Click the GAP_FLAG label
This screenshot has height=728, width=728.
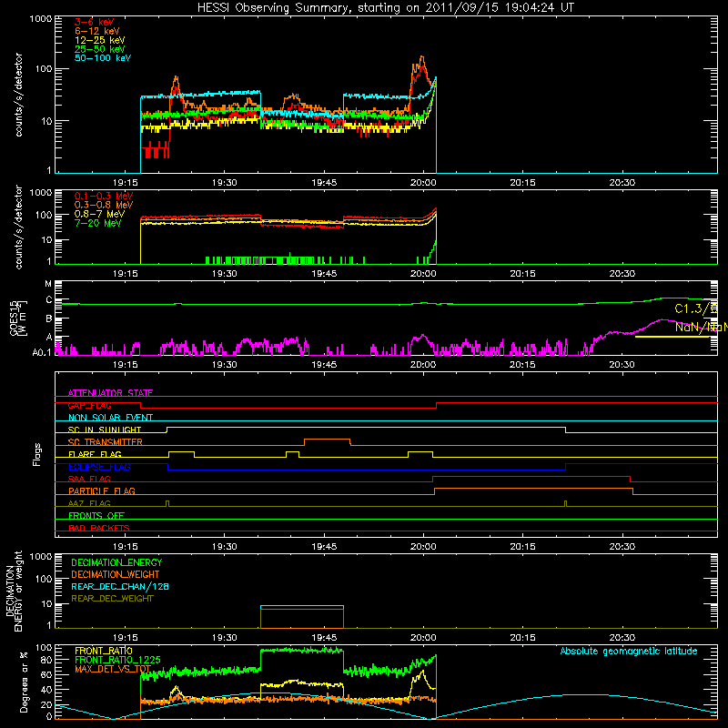point(89,405)
